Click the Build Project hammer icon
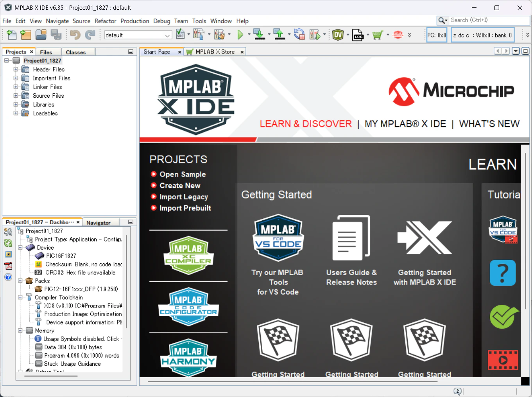The height and width of the screenshot is (397, 532). pyautogui.click(x=199, y=34)
